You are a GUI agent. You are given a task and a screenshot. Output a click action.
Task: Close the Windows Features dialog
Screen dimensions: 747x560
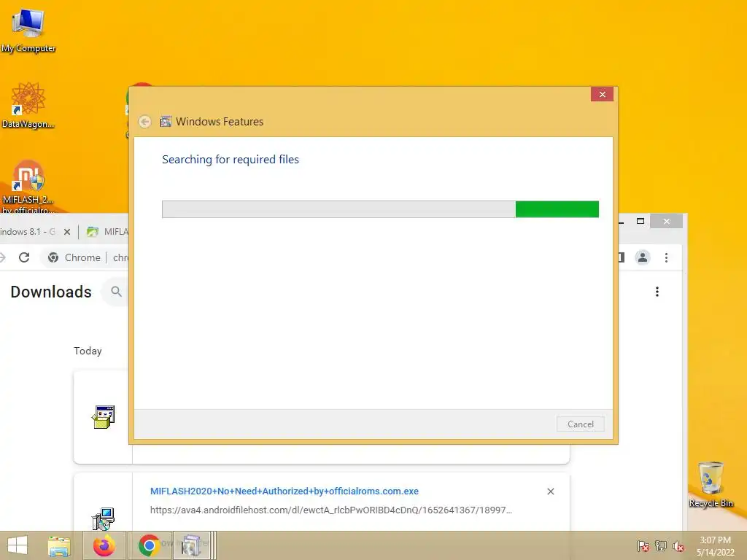point(602,94)
